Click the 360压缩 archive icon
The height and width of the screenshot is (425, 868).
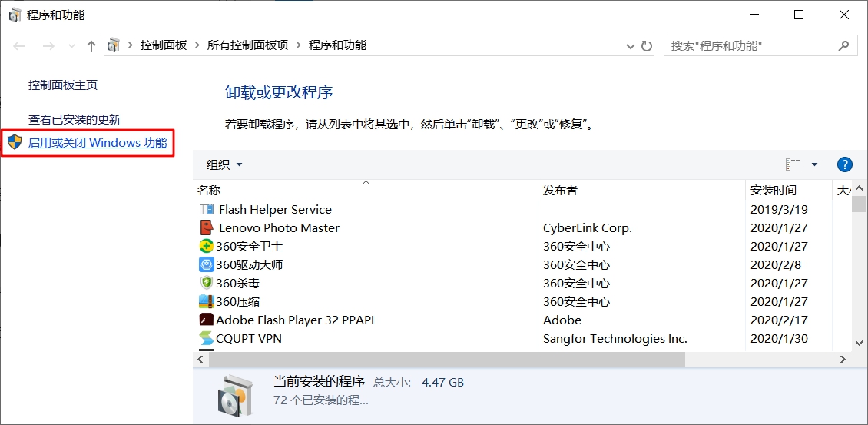207,301
